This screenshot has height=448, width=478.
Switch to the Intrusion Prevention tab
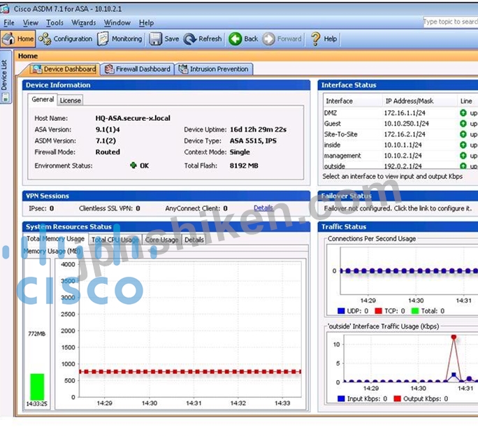pos(214,69)
